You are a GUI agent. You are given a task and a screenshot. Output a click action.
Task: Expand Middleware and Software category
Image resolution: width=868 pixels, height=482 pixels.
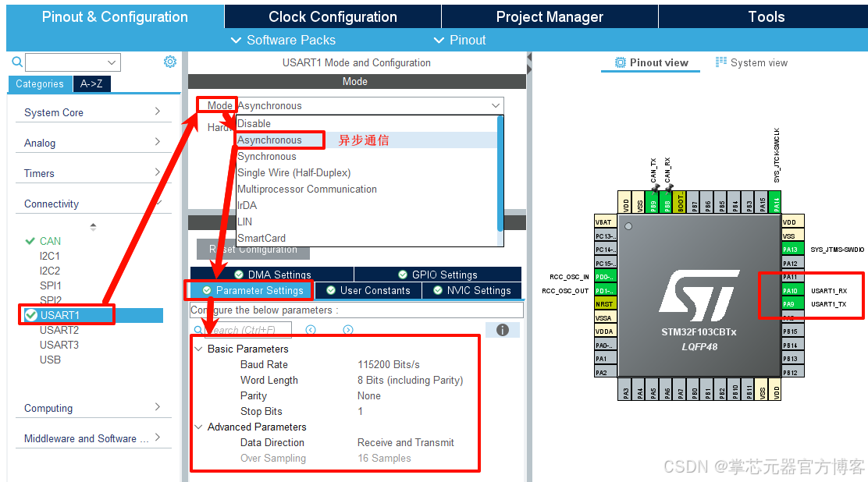click(x=93, y=438)
